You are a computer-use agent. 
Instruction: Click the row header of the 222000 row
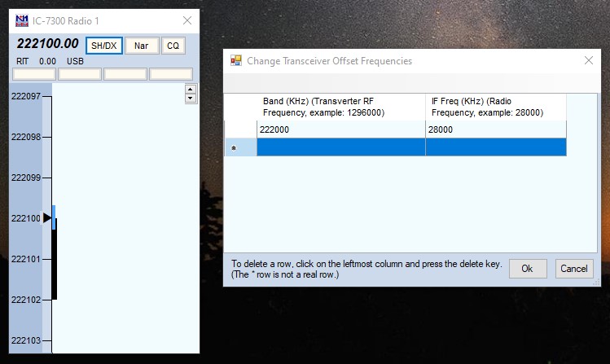pos(240,129)
